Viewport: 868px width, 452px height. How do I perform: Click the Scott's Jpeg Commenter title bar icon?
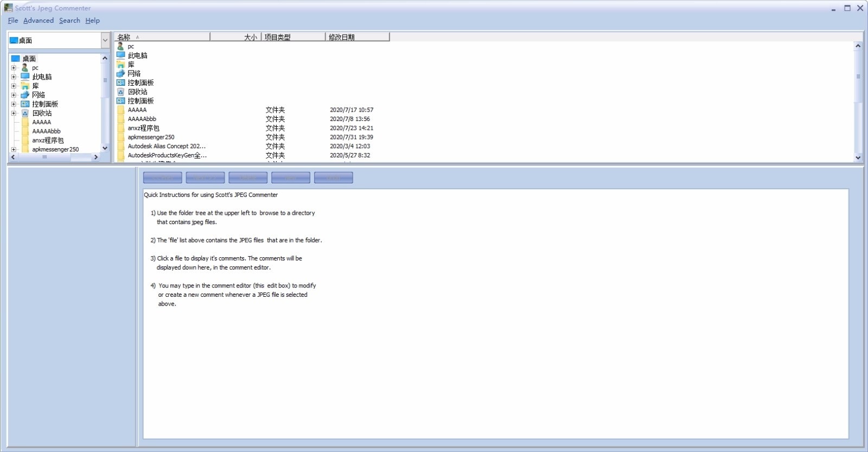point(8,8)
